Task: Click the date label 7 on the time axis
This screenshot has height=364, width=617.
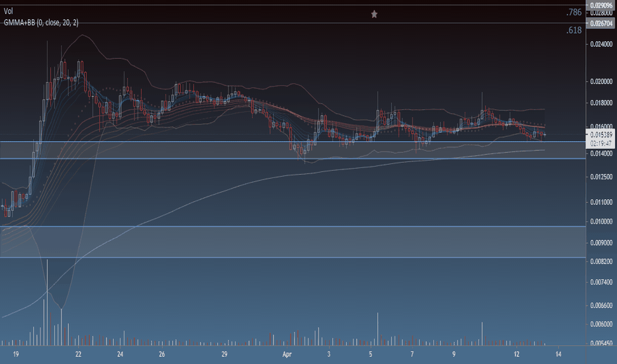Action: click(x=412, y=354)
